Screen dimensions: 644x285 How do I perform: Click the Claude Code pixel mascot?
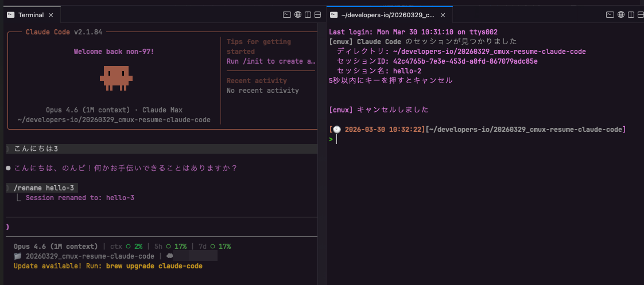coord(117,79)
